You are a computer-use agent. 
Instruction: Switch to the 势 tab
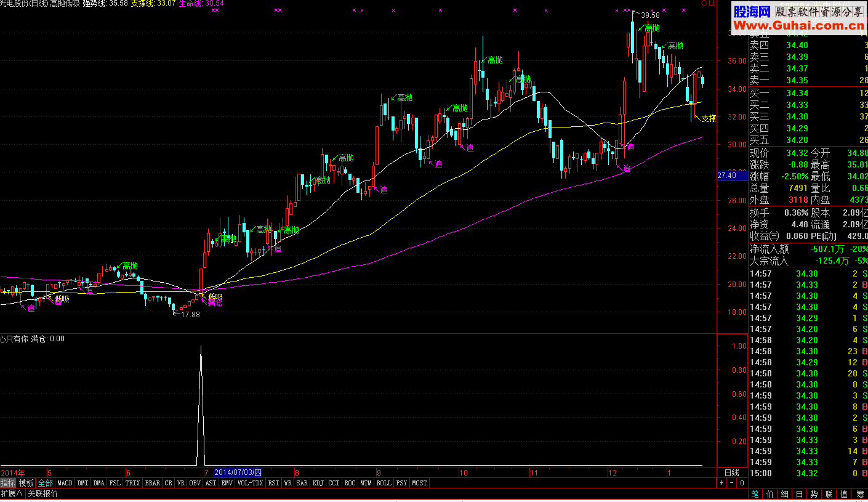[814, 494]
